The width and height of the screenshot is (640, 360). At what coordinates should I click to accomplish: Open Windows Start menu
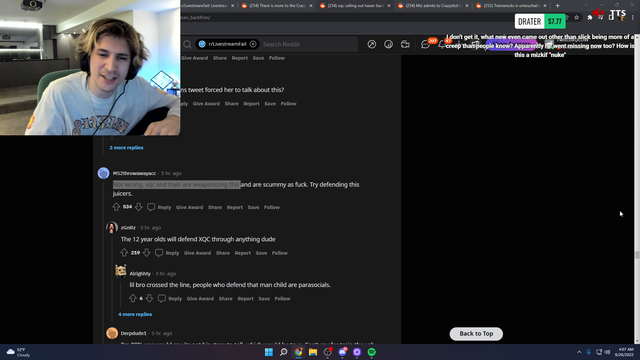tap(269, 352)
